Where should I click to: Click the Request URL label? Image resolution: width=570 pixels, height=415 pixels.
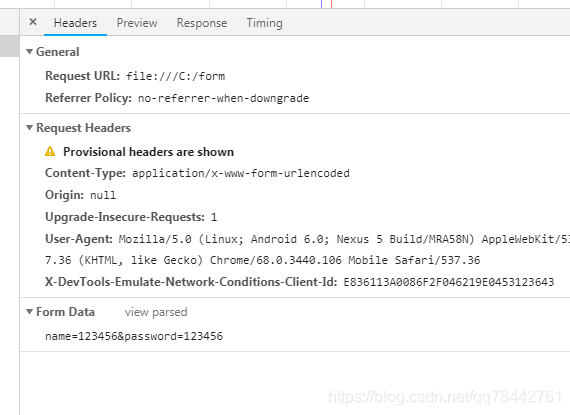(x=83, y=76)
